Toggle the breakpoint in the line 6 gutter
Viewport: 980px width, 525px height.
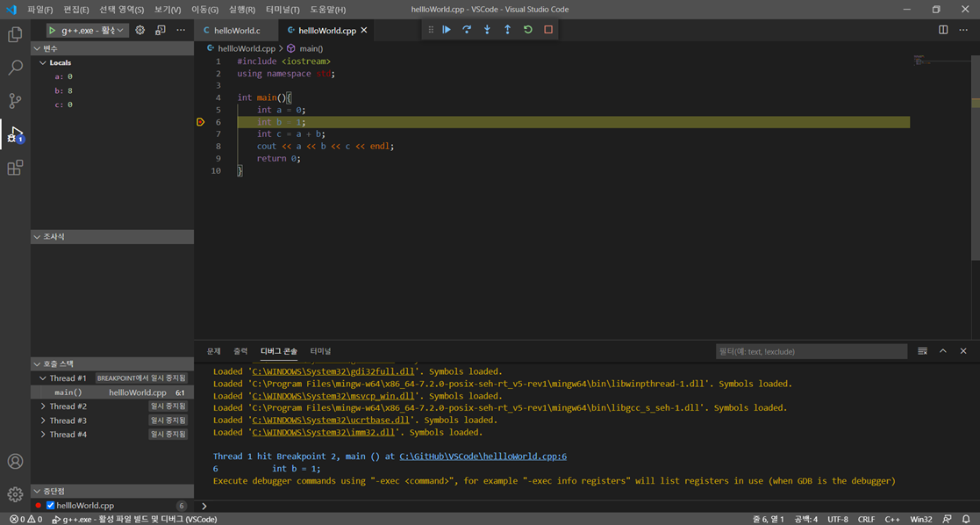[x=200, y=121]
